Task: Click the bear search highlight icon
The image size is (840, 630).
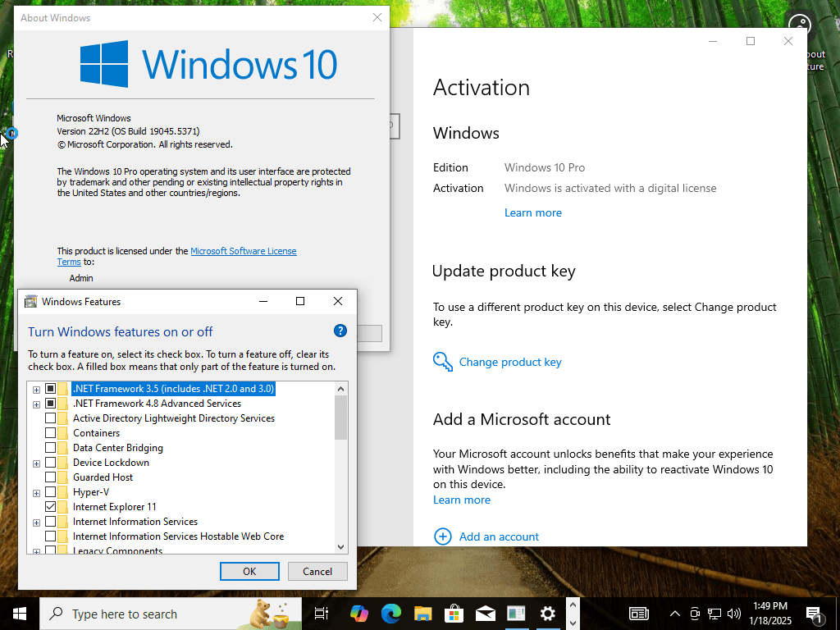Action: pos(271,614)
